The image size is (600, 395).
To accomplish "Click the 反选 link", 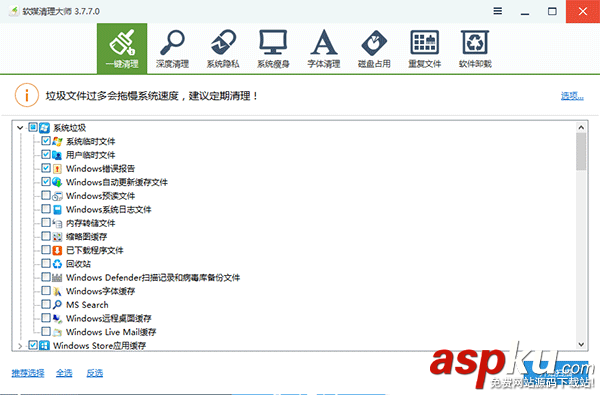I will click(x=95, y=373).
